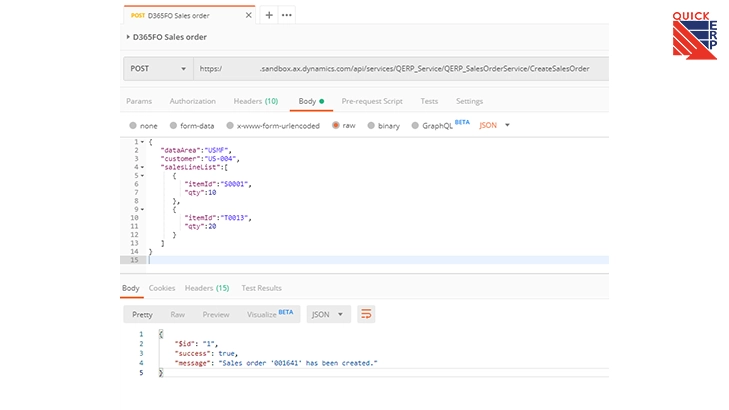The width and height of the screenshot is (729, 410).
Task: Open the orange JSON body format dropdown
Action: 494,125
